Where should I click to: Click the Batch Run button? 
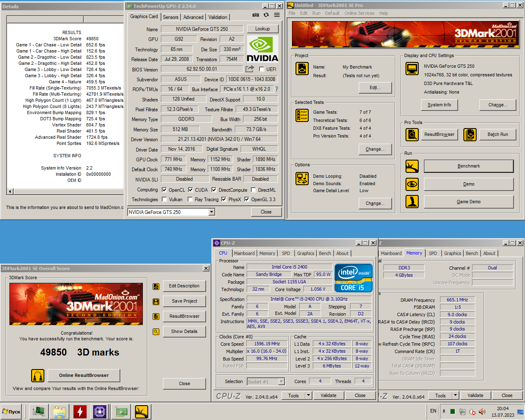[x=497, y=134]
